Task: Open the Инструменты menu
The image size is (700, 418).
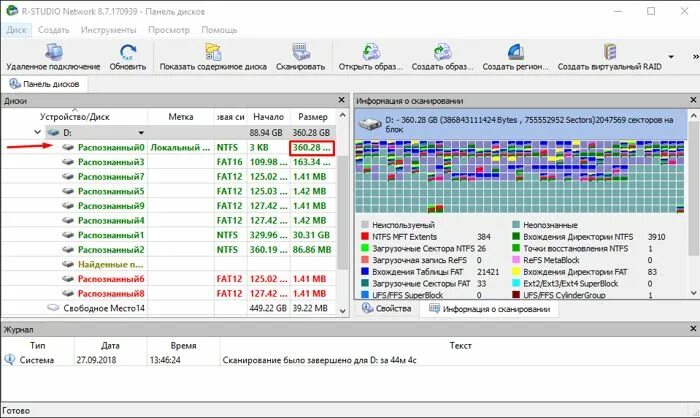Action: pos(108,30)
